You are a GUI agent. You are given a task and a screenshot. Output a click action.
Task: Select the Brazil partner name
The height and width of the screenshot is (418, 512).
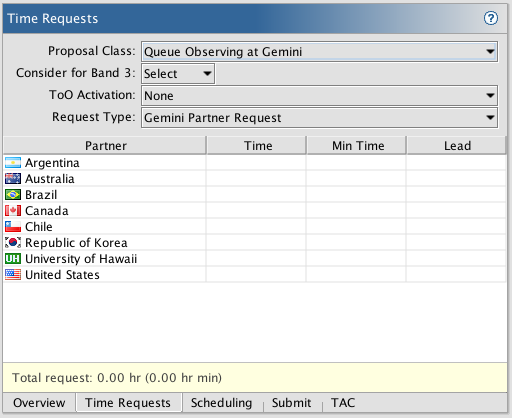41,195
